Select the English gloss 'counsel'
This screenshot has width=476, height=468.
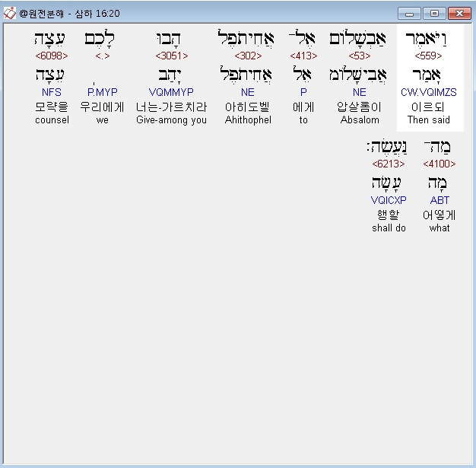coord(52,119)
